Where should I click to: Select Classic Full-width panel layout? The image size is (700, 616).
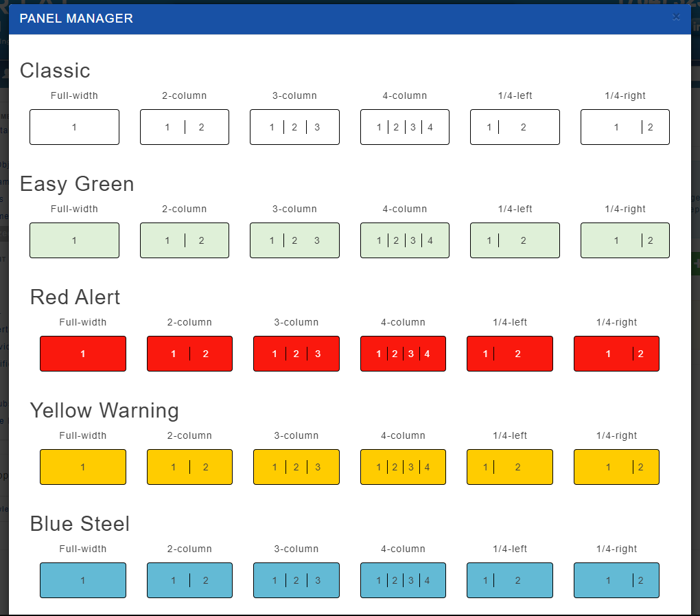click(75, 127)
